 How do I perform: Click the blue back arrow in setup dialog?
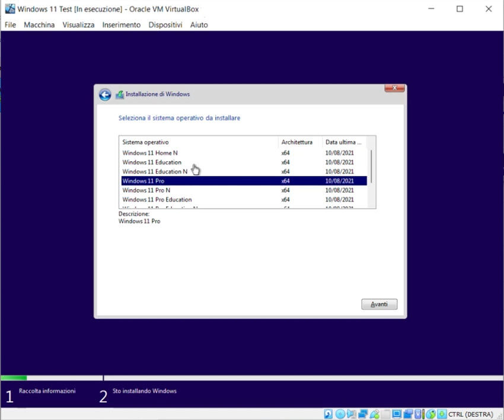[105, 95]
